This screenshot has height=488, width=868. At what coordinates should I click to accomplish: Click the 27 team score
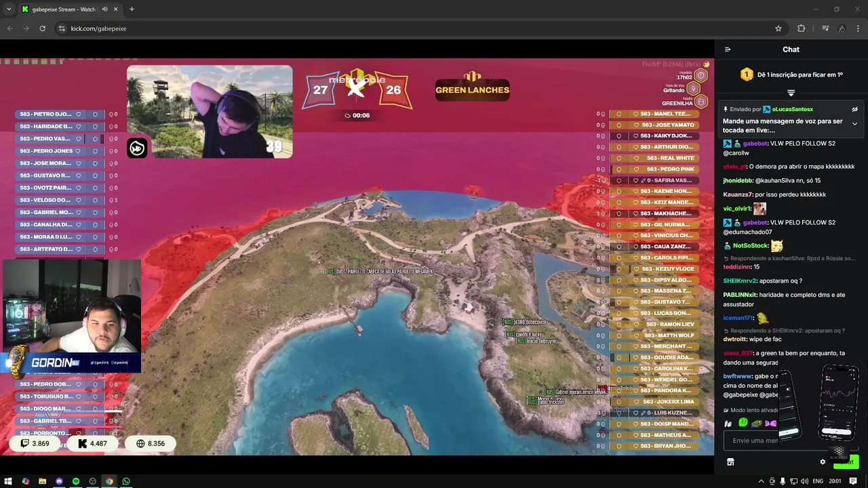pos(320,89)
